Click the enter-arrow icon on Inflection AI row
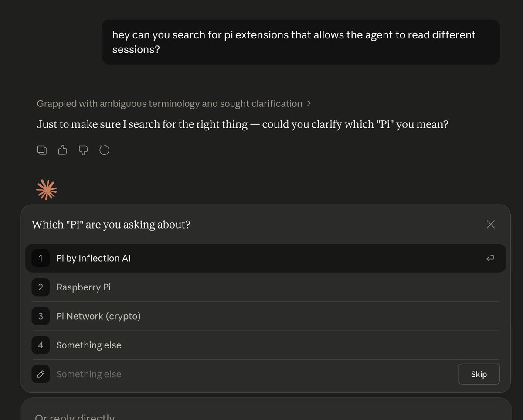Screen dimensions: 523x420 point(490,258)
